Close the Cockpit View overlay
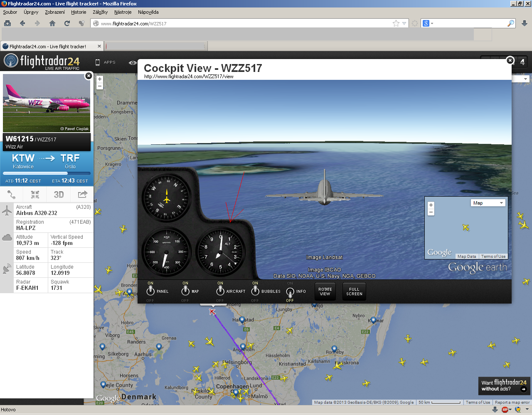This screenshot has width=532, height=415. click(510, 60)
